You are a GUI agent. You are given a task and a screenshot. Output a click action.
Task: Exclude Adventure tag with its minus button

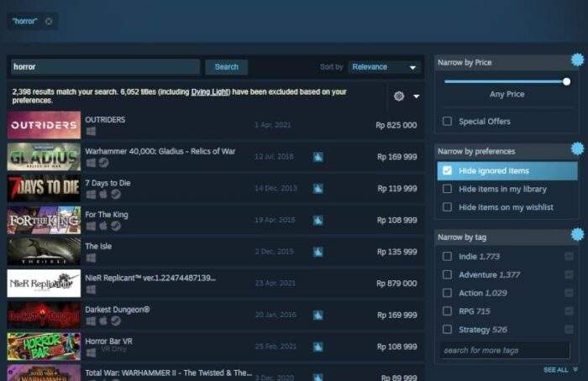point(569,274)
